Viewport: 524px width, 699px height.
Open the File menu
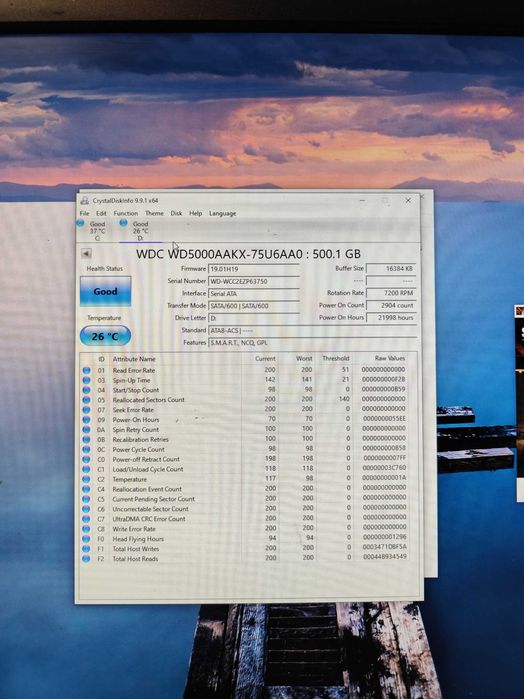(x=84, y=214)
